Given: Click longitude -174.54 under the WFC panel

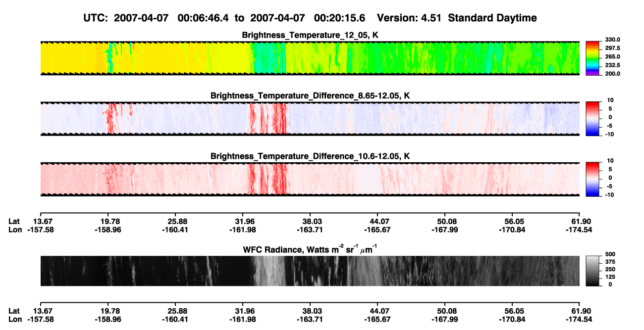Looking at the screenshot, I should [580, 319].
